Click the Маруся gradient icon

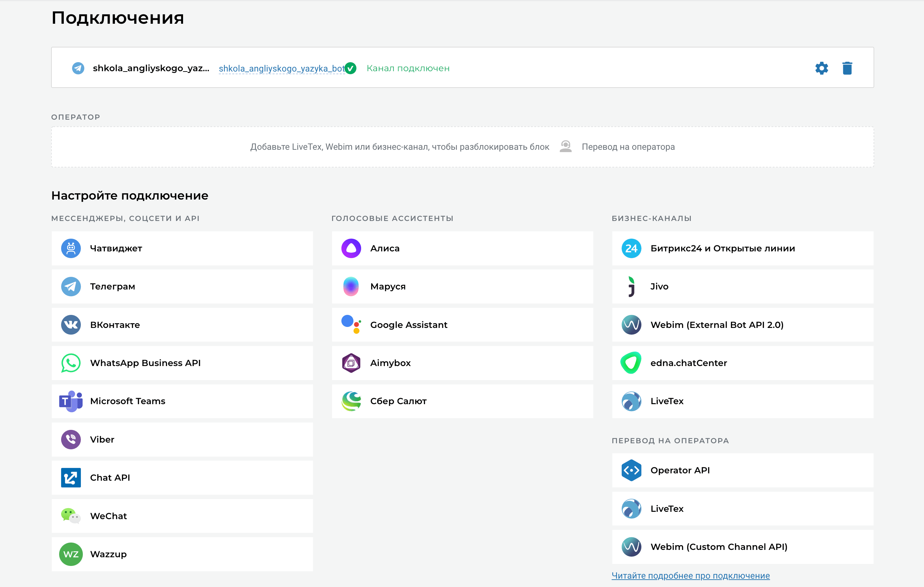(x=351, y=286)
